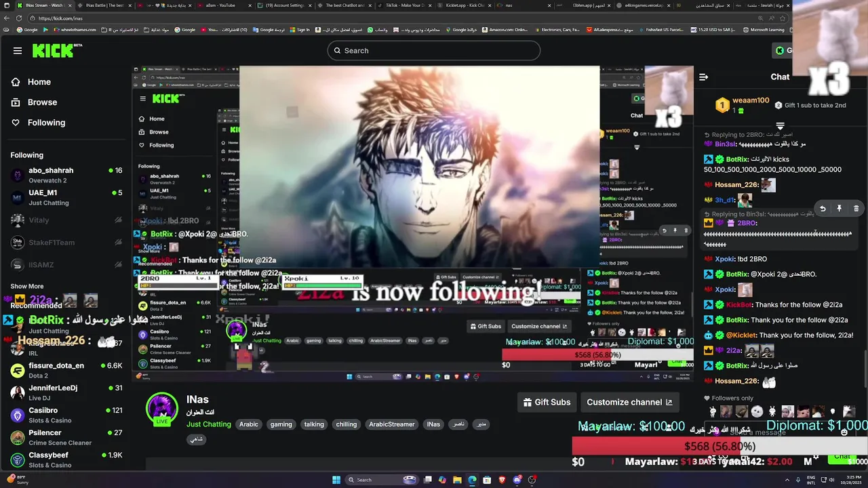Switch to the Account Settings browser tab
The width and height of the screenshot is (868, 488).
tap(285, 5)
